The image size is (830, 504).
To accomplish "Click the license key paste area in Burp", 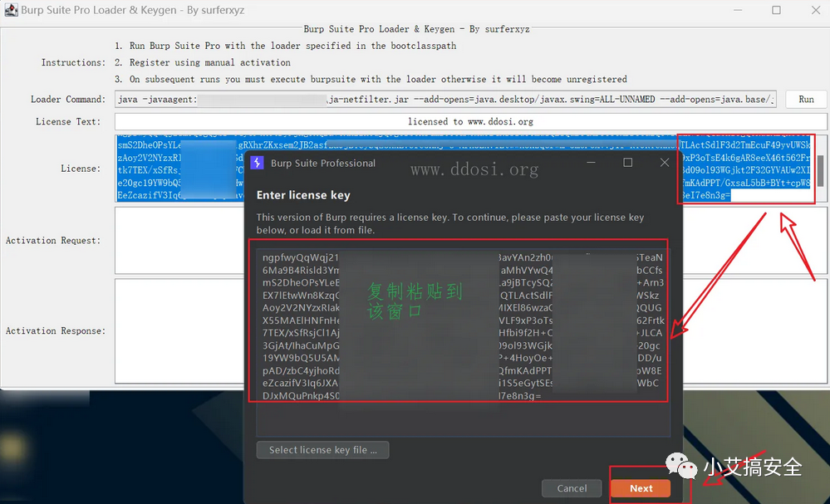I will (x=463, y=343).
